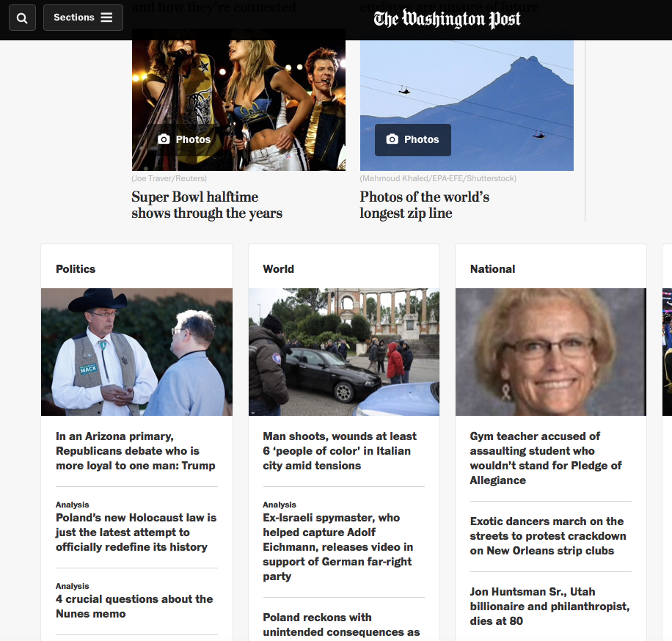The image size is (672, 641).
Task: Open Photos badge on Super Bowl halftime image
Action: [185, 139]
